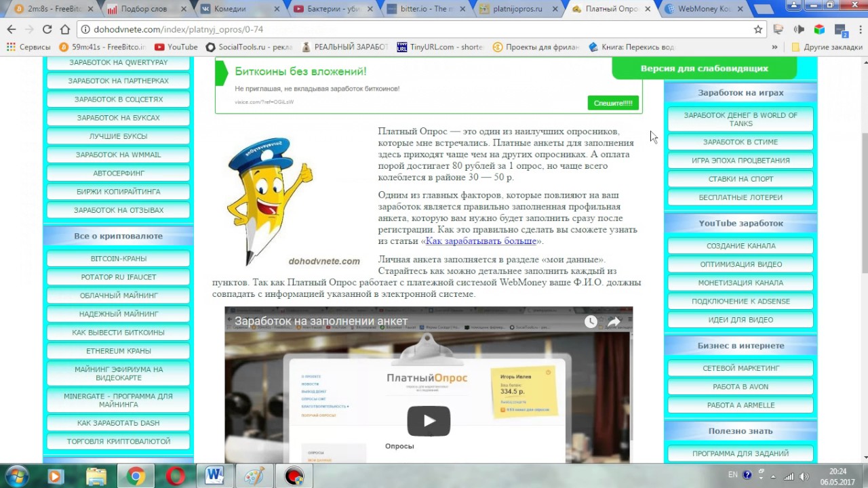Open СЕТЕВОЙ МАРКЕТИНГ sidebar item
Image resolution: width=868 pixels, height=488 pixels.
click(x=741, y=368)
